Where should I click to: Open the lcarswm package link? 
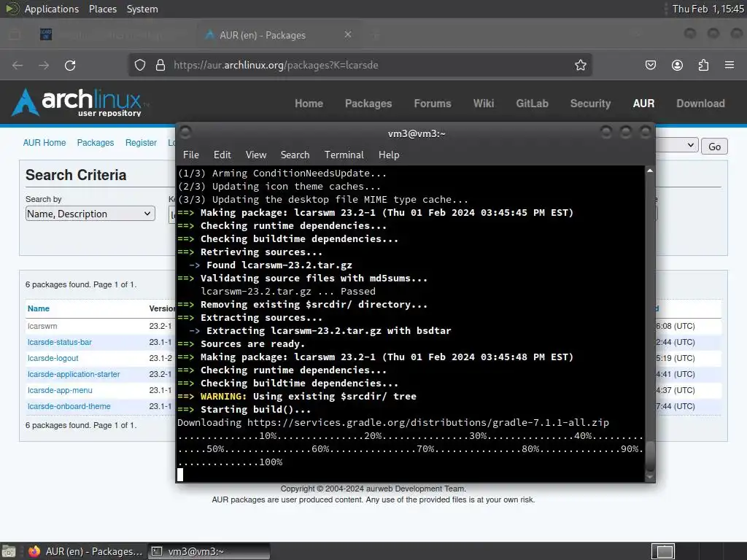point(42,326)
